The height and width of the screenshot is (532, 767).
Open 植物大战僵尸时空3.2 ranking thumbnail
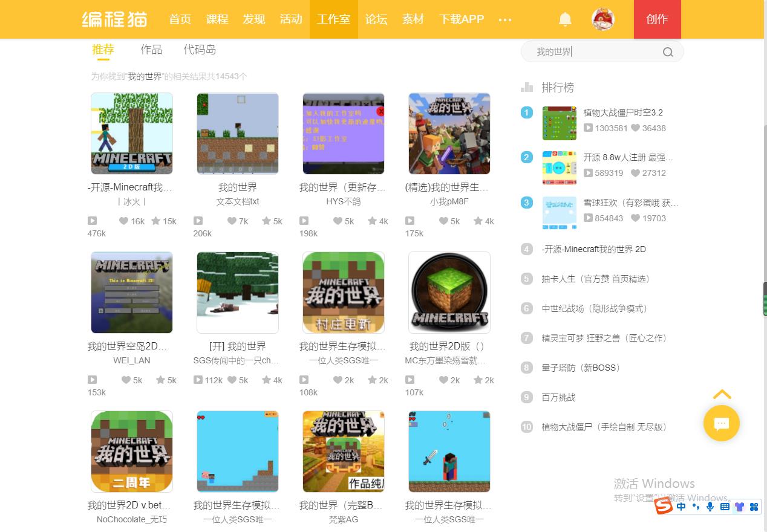coord(560,123)
